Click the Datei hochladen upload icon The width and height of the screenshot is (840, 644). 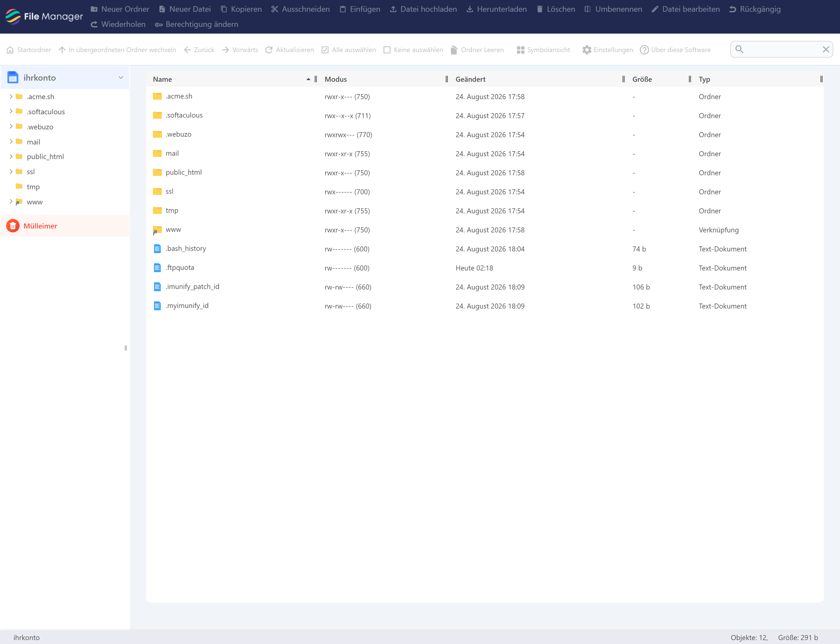[x=393, y=9]
